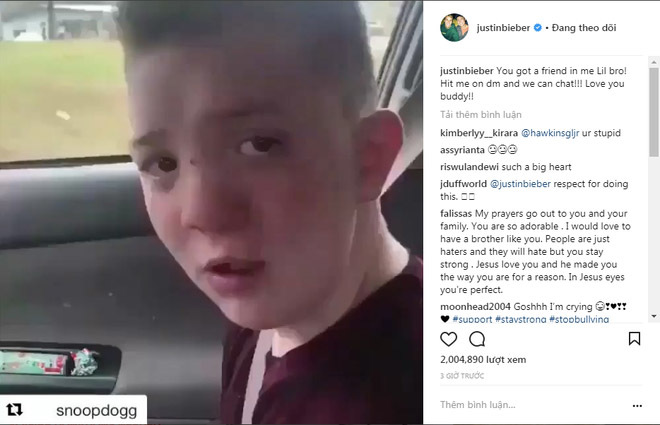Save the post with the bookmark icon
660x425 pixels.
[x=634, y=338]
